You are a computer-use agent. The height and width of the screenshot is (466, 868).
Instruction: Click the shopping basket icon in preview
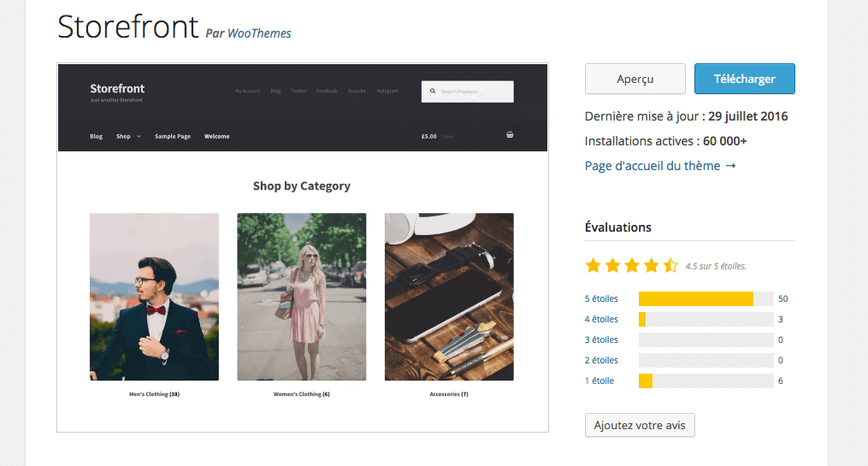[x=510, y=135]
